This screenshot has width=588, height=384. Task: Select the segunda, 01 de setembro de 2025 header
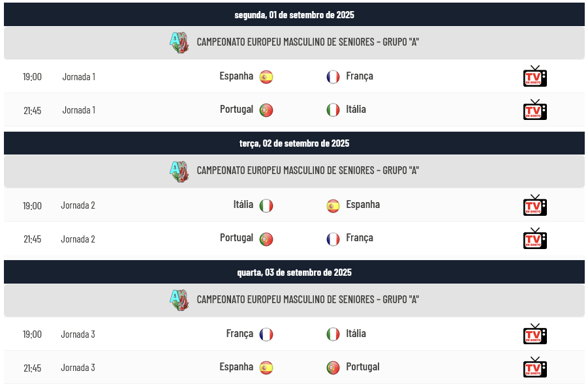(x=294, y=14)
